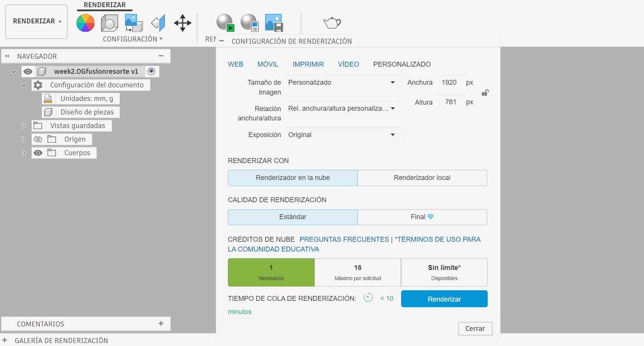Open TÉRMINOS DE USO PARA LA COMUNIDAD EDUCATIVA link
This screenshot has width=644, height=346.
pos(354,244)
